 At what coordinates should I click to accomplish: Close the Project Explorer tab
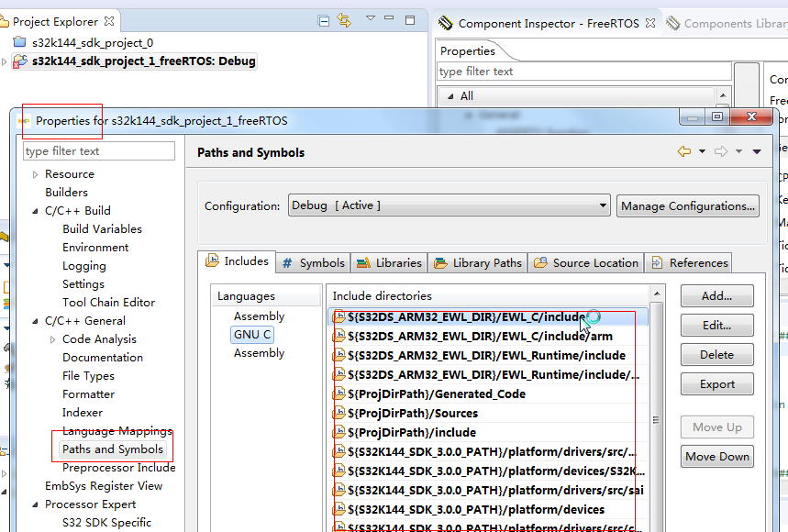click(x=109, y=21)
